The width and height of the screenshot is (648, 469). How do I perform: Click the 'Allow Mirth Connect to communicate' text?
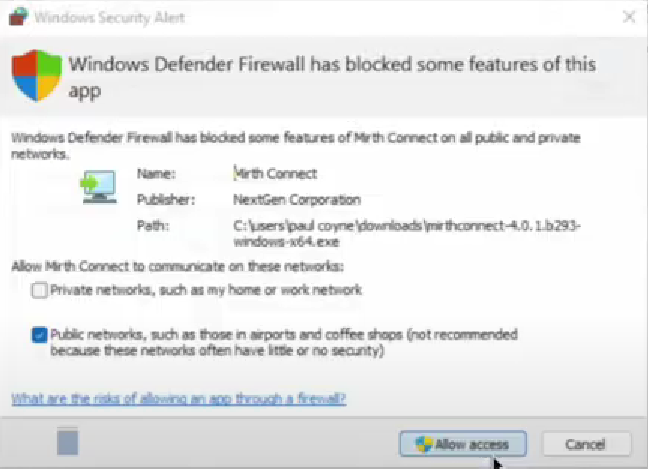177,267
